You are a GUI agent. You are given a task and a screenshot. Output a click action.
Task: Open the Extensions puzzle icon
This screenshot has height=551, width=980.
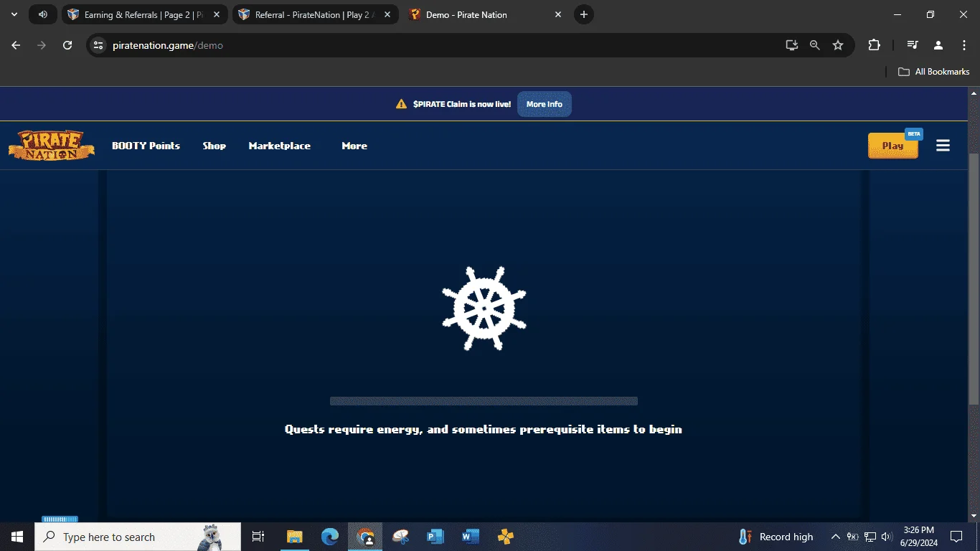click(x=874, y=45)
